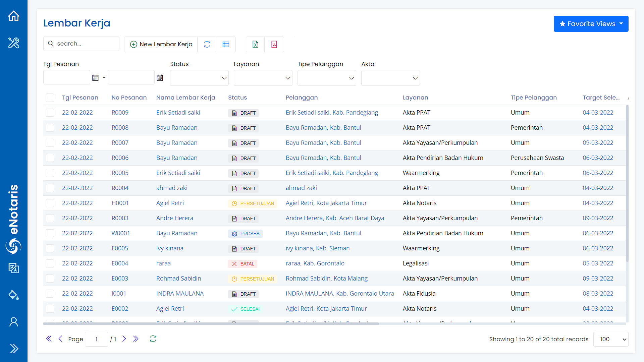Check the row for order R0007
644x362 pixels.
[x=50, y=143]
